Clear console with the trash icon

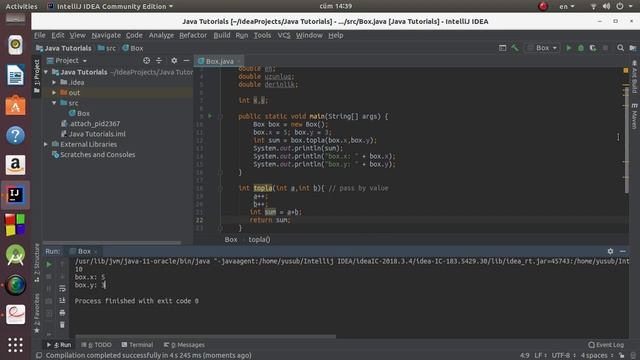pyautogui.click(x=62, y=324)
